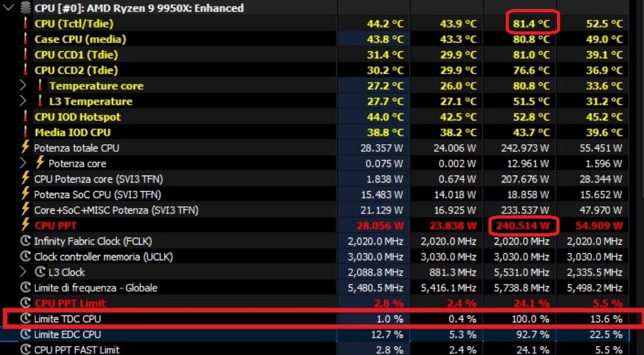Click the 18.858 W Potenza SoC maximum value
The height and width of the screenshot is (355, 644).
click(x=527, y=195)
